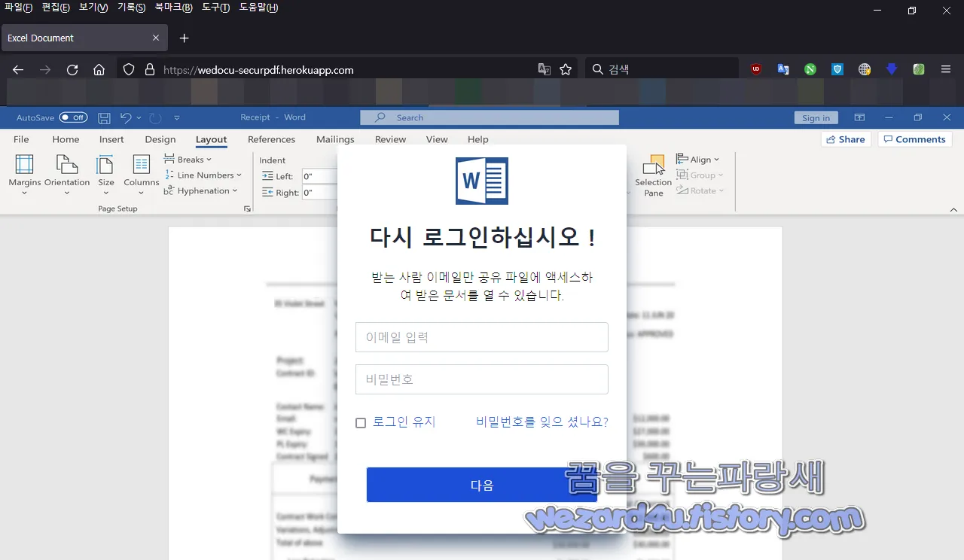Click the 비밀번호 password field

[x=482, y=379]
